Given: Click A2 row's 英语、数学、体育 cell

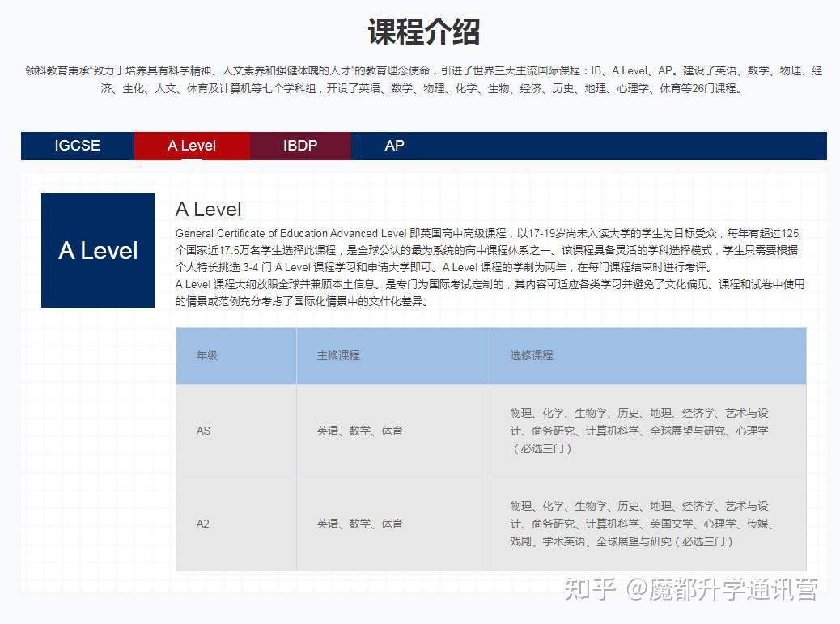Looking at the screenshot, I should pos(393,524).
